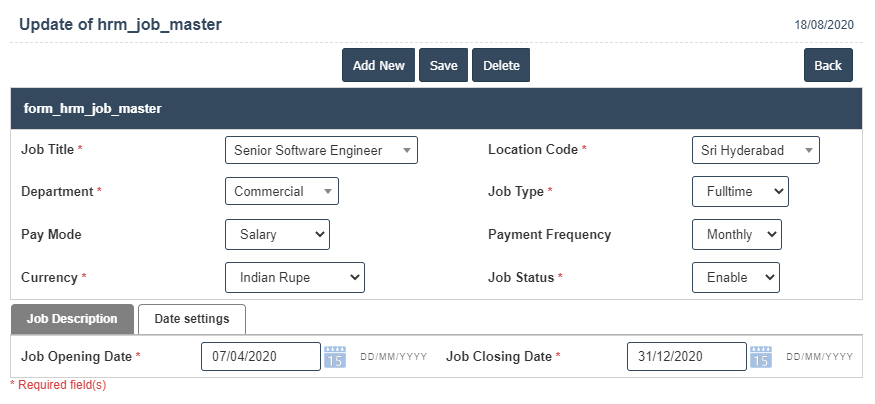Image resolution: width=875 pixels, height=404 pixels.
Task: Save the job master record
Action: tap(444, 65)
